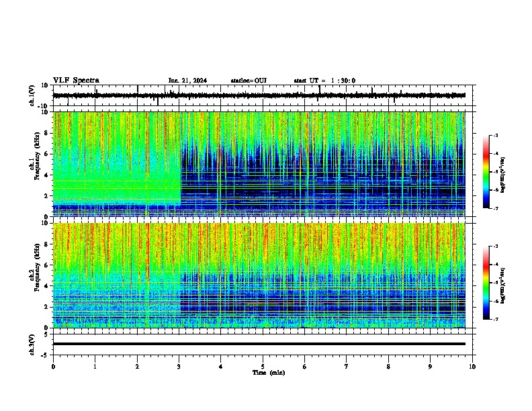This screenshot has width=532, height=411.
Task: Click the ch.2 color scale log(PSD) unit label
Action: click(503, 285)
